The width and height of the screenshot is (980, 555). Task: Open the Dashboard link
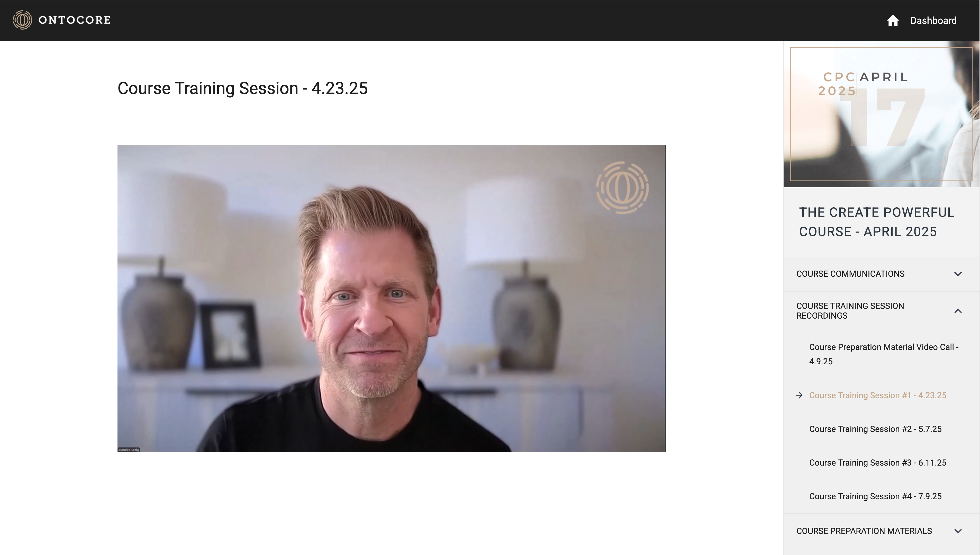pos(933,20)
